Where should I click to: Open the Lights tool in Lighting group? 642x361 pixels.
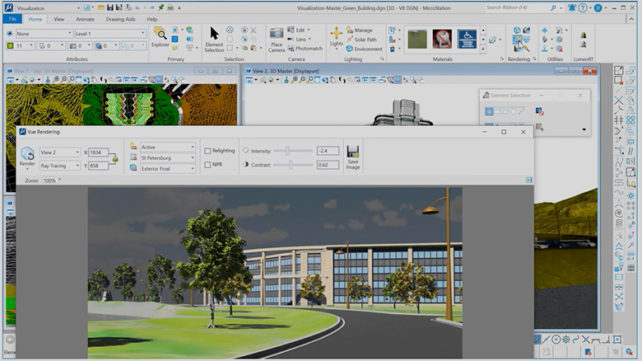pyautogui.click(x=336, y=33)
